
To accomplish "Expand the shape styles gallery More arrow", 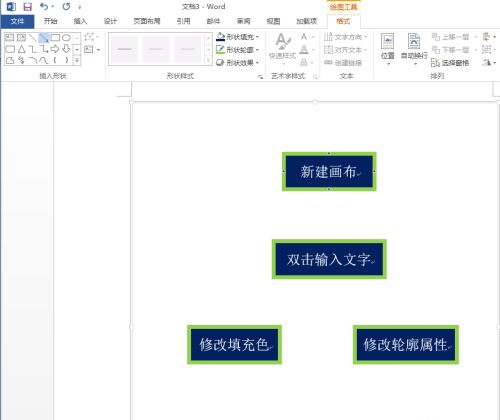I will click(x=209, y=60).
